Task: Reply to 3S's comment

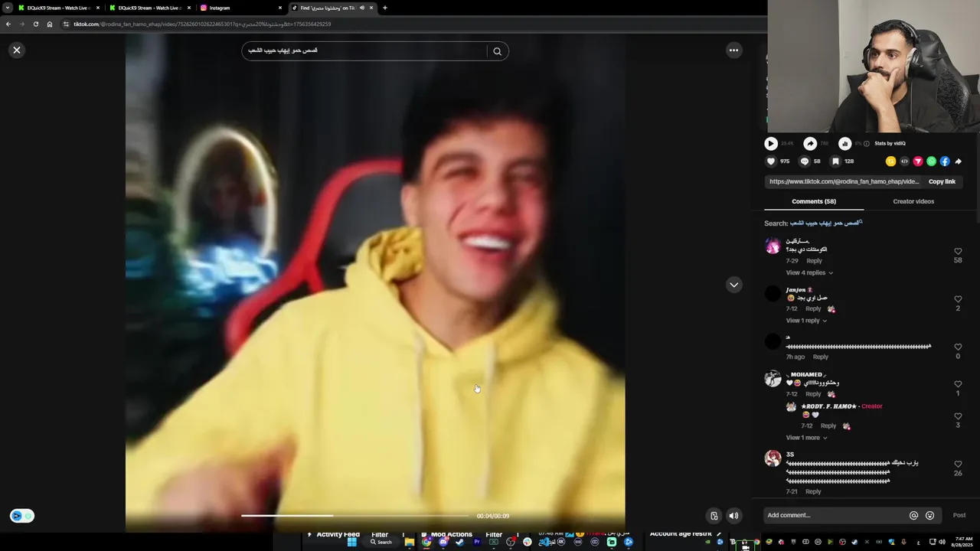Action: tap(813, 491)
